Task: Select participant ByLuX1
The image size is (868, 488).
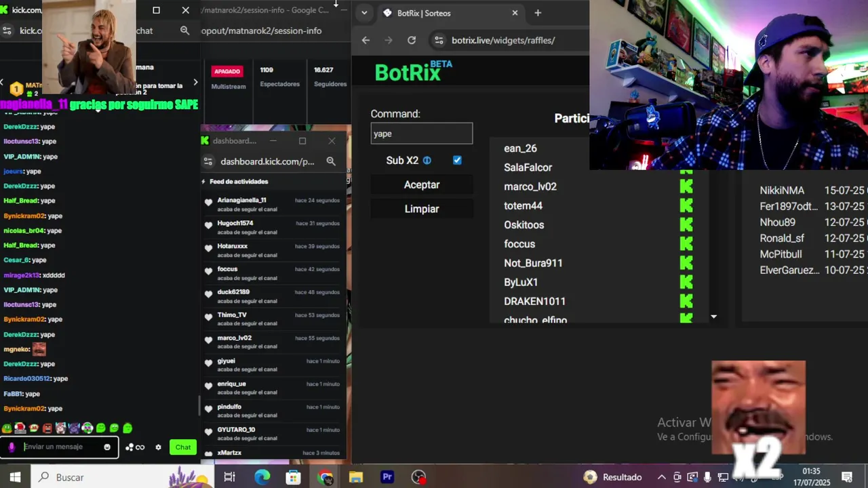Action: click(521, 282)
